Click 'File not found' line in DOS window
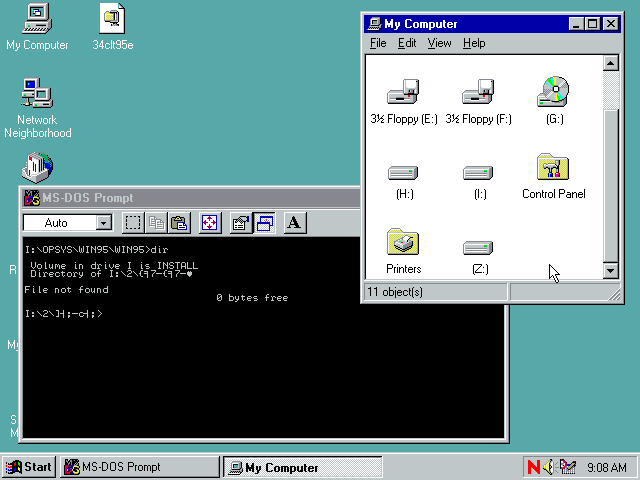The image size is (640, 480). coord(66,290)
